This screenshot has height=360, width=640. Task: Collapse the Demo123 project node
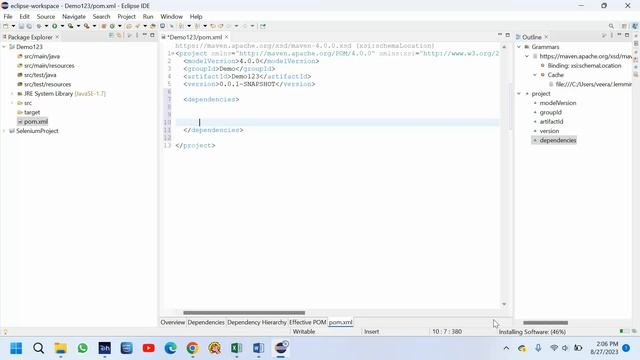[4, 47]
